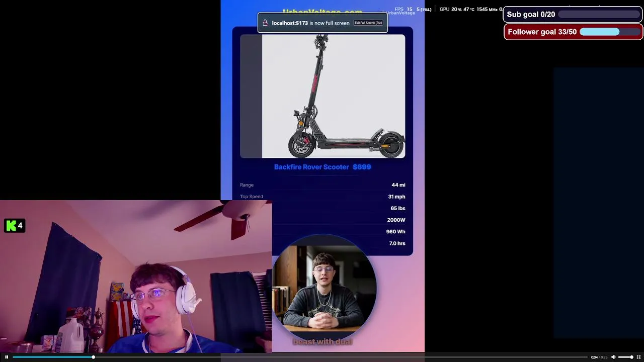
Task: Click the $699 price text
Action: 362,167
